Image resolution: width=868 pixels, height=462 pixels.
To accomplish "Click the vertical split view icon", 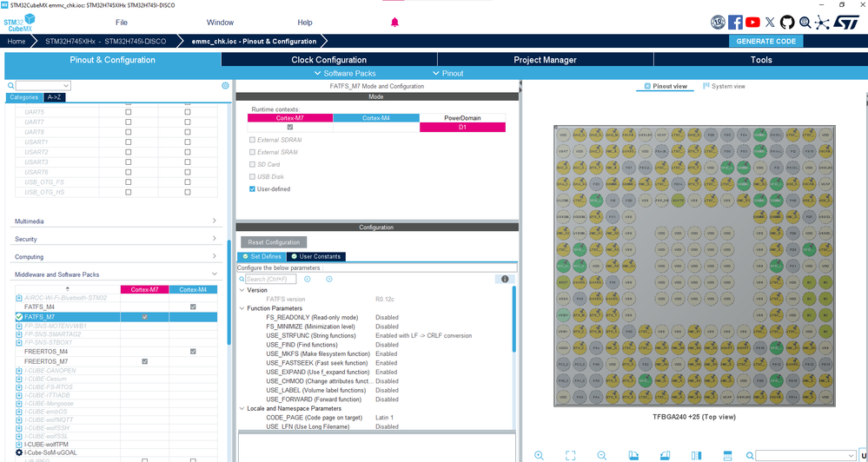I will (696, 455).
